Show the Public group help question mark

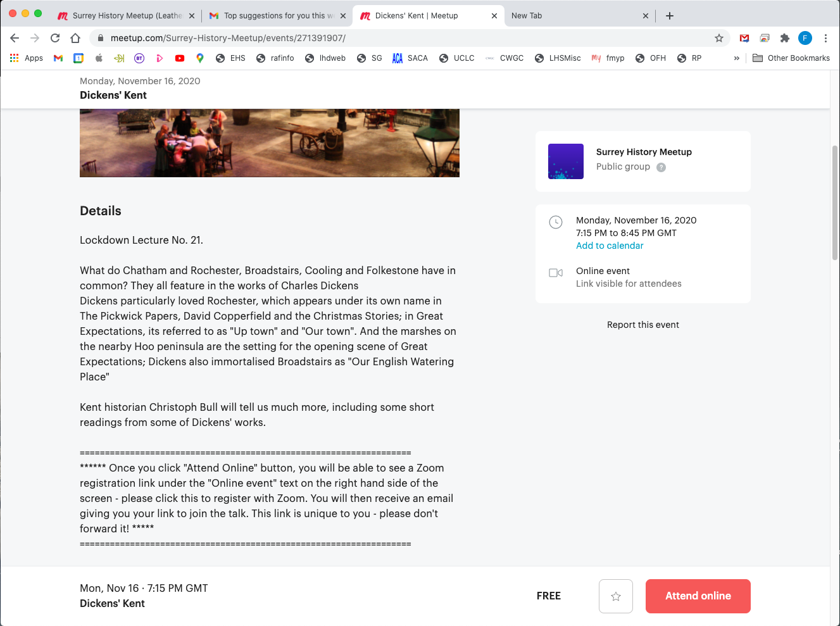(661, 167)
